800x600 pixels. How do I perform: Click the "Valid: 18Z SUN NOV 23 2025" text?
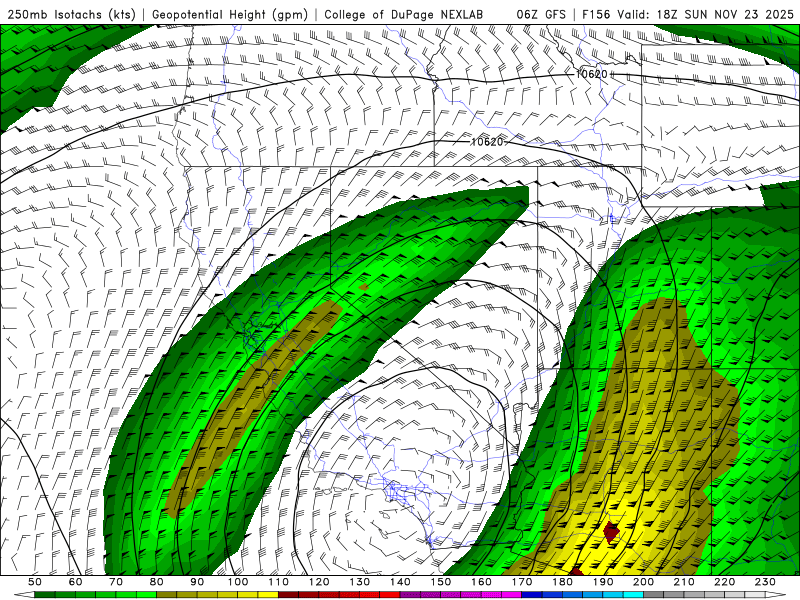tap(705, 15)
